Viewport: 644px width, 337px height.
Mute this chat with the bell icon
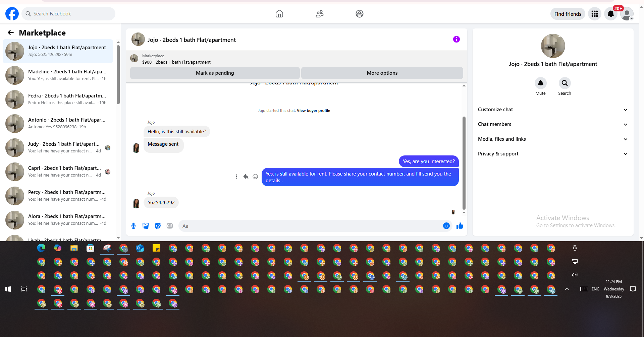[541, 83]
